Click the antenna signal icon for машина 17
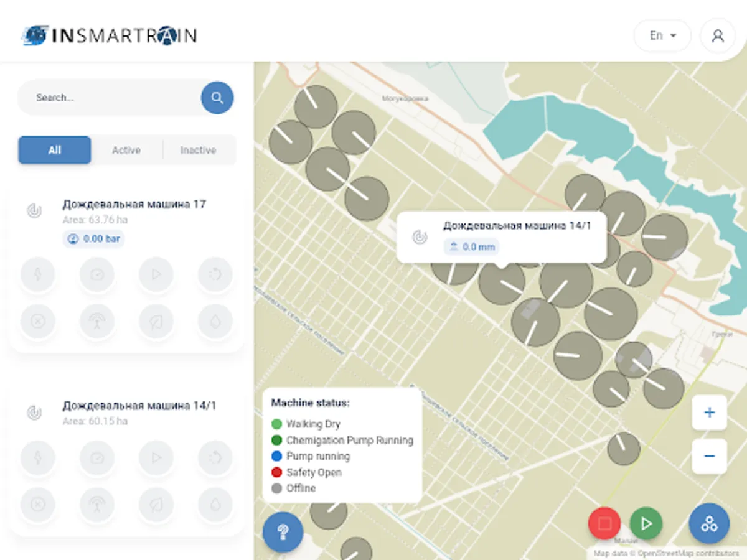The image size is (747, 560). click(x=97, y=322)
